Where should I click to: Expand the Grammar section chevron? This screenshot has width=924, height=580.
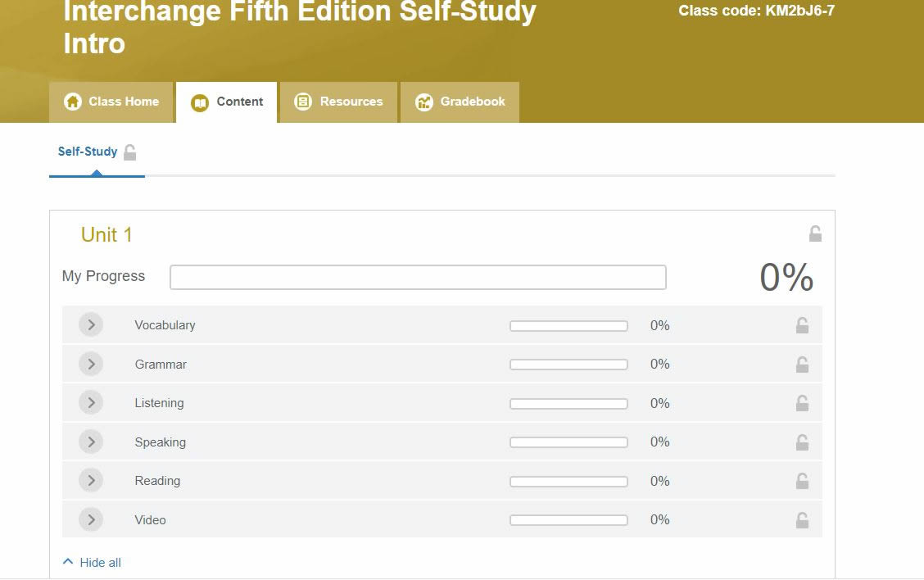pos(91,364)
